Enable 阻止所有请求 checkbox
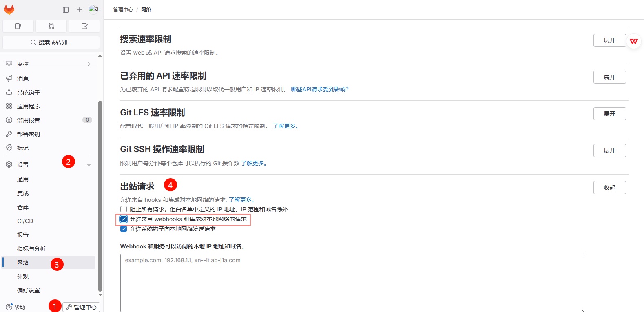 click(x=124, y=209)
